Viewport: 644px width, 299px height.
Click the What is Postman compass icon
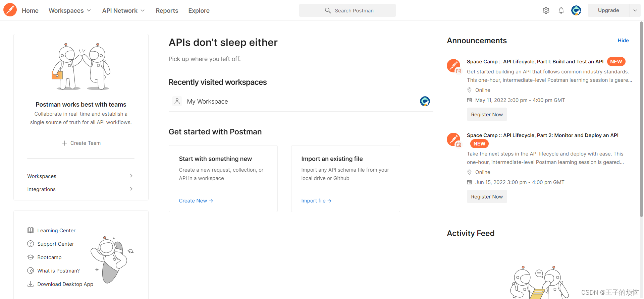(31, 271)
